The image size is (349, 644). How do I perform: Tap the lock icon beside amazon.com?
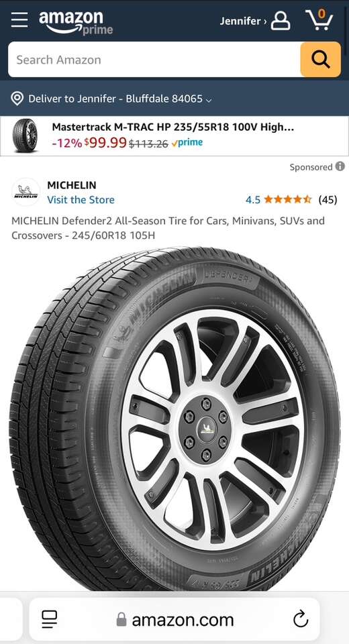tap(121, 619)
